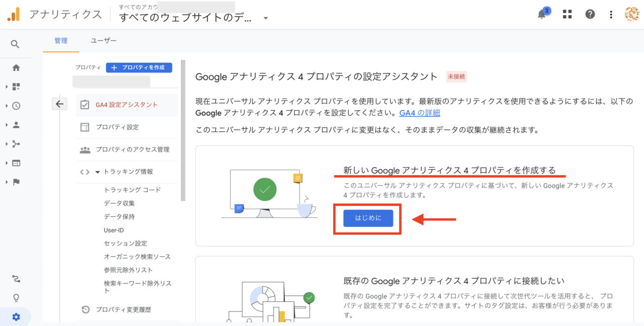644x326 pixels.
Task: Select the 管理 tab
Action: click(x=61, y=41)
